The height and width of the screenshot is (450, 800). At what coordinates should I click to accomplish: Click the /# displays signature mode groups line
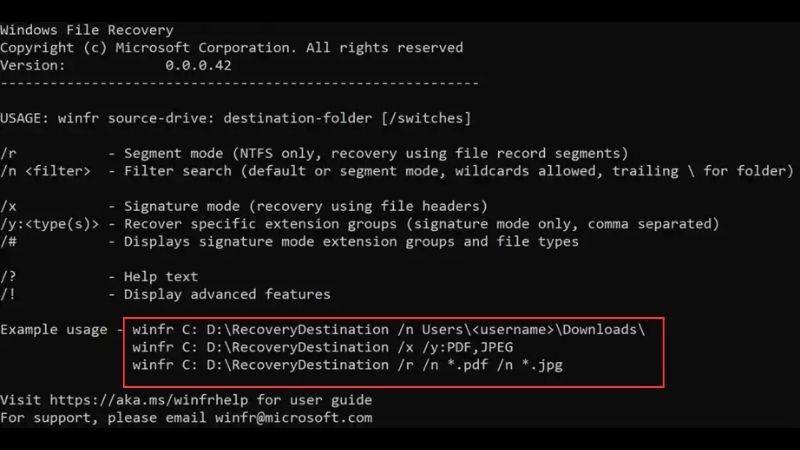289,241
